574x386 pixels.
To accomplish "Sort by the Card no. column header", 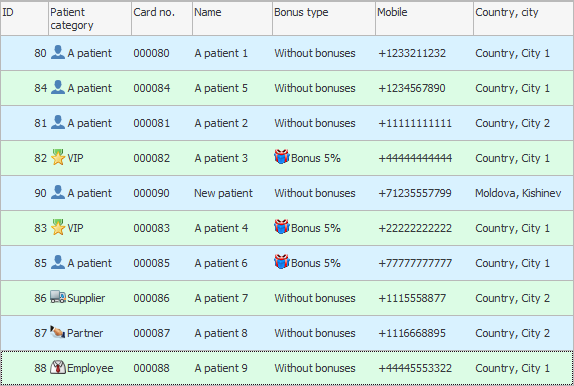I will pyautogui.click(x=162, y=18).
